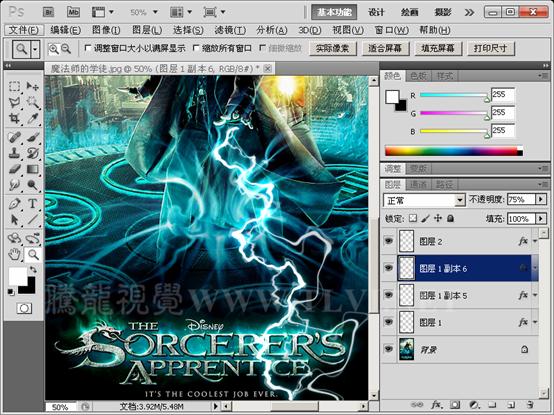Switch to the 色板 tab
Screen dimensions: 554x415
pos(418,76)
